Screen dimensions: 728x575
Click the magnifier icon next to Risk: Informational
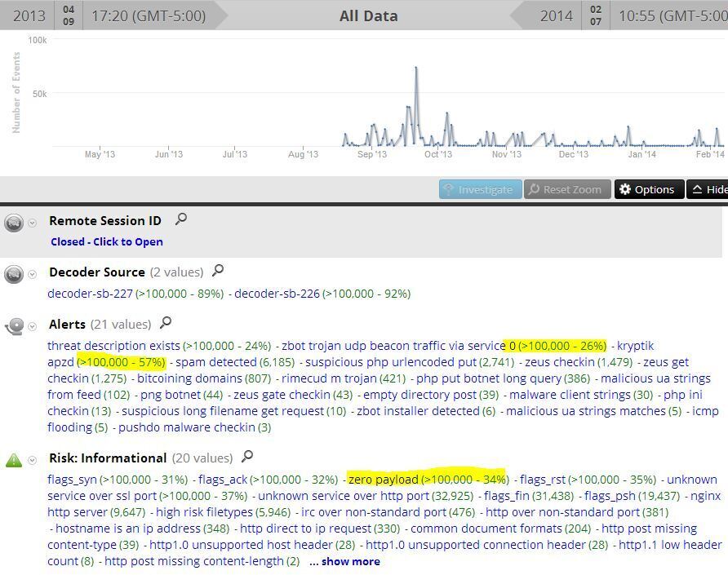coord(247,457)
